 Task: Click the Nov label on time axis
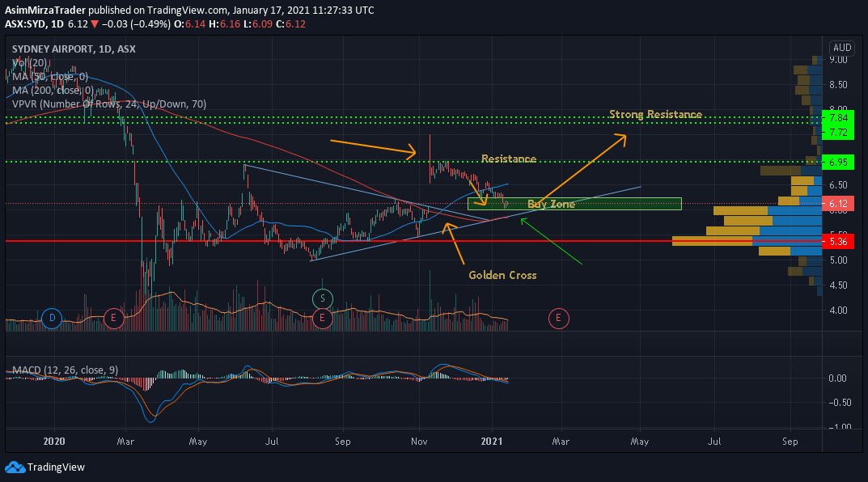[x=419, y=441]
